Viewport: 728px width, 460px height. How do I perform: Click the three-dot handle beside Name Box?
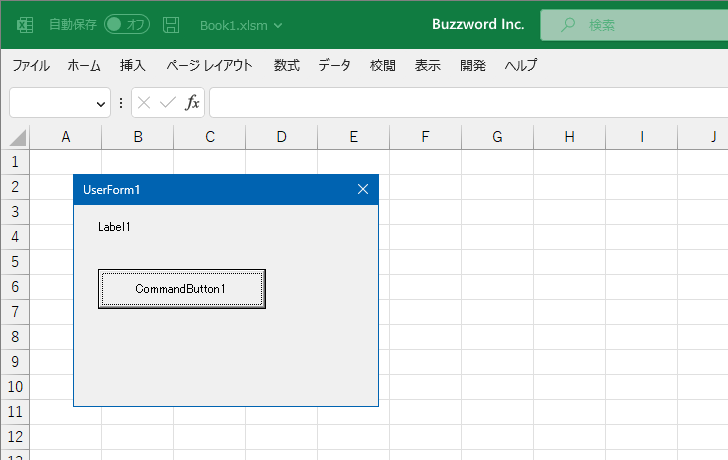click(x=121, y=103)
